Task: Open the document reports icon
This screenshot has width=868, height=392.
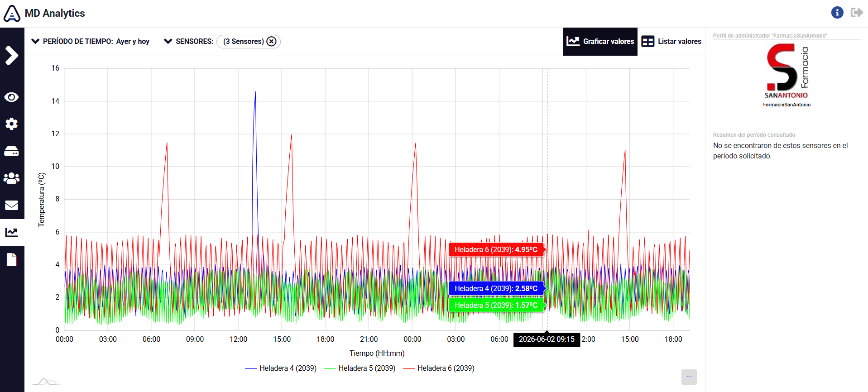Action: [12, 260]
